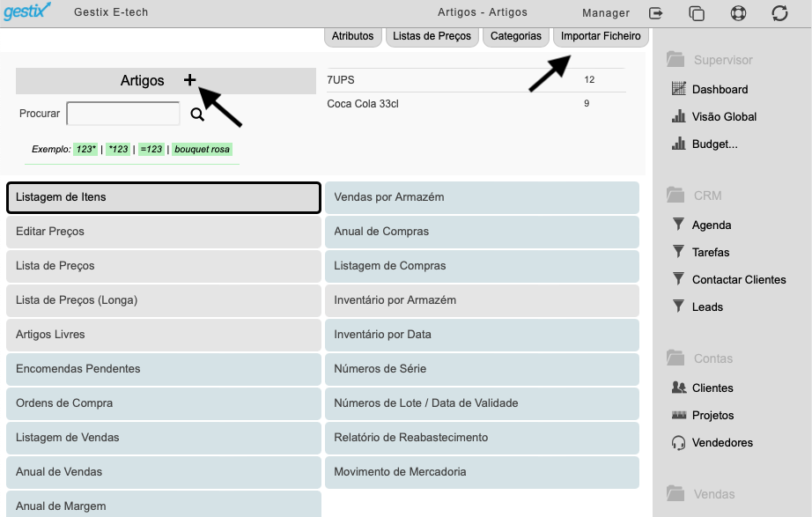The width and height of the screenshot is (812, 517).
Task: Click the Tarefas funnel icon
Action: pos(678,252)
